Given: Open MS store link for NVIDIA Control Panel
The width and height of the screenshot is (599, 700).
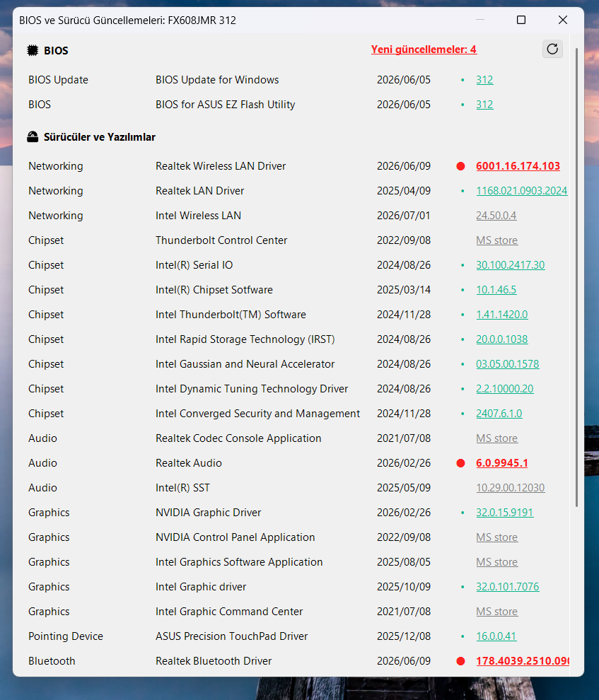Looking at the screenshot, I should point(496,537).
